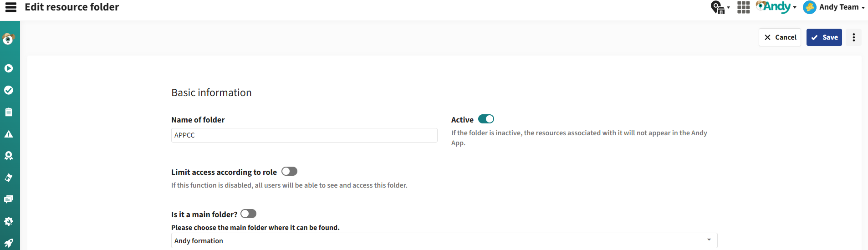Open the Andy logo app switcher dropdown
868x250 pixels.
(x=776, y=7)
